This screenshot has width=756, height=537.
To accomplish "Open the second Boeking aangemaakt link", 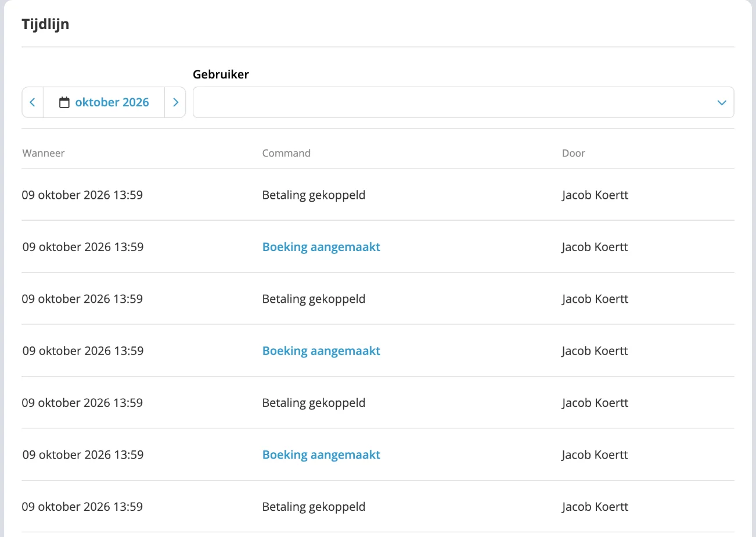I will click(x=321, y=351).
